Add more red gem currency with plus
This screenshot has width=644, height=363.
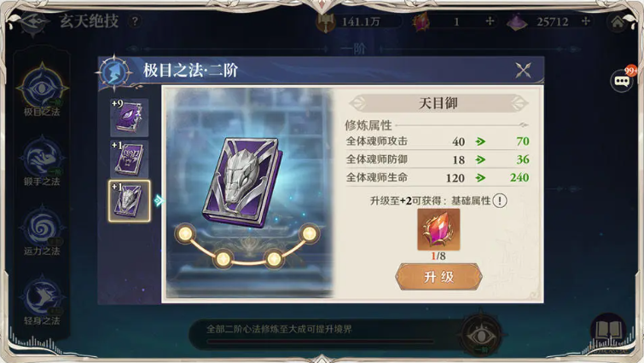click(489, 21)
